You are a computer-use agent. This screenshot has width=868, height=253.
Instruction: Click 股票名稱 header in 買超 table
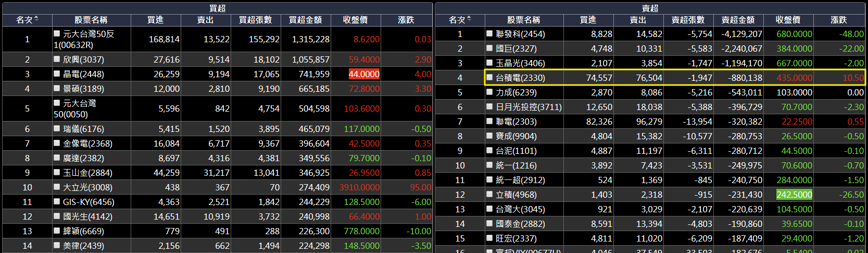[91, 20]
